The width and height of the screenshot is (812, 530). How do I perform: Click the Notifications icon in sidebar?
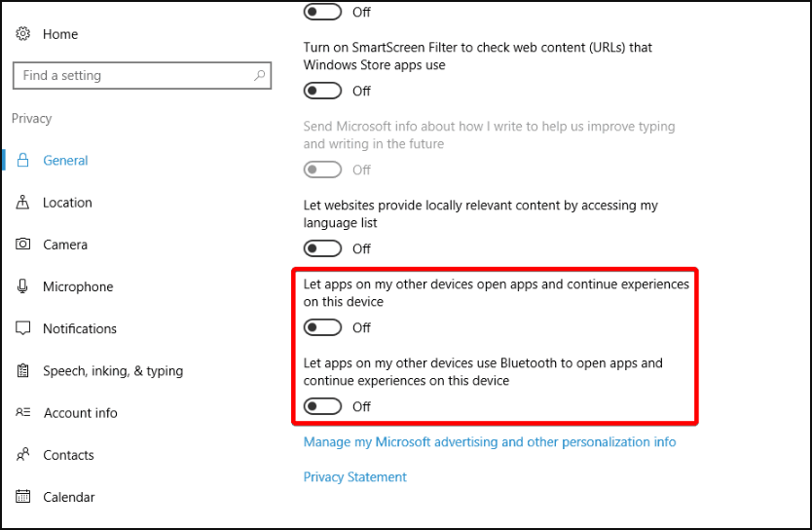(23, 328)
